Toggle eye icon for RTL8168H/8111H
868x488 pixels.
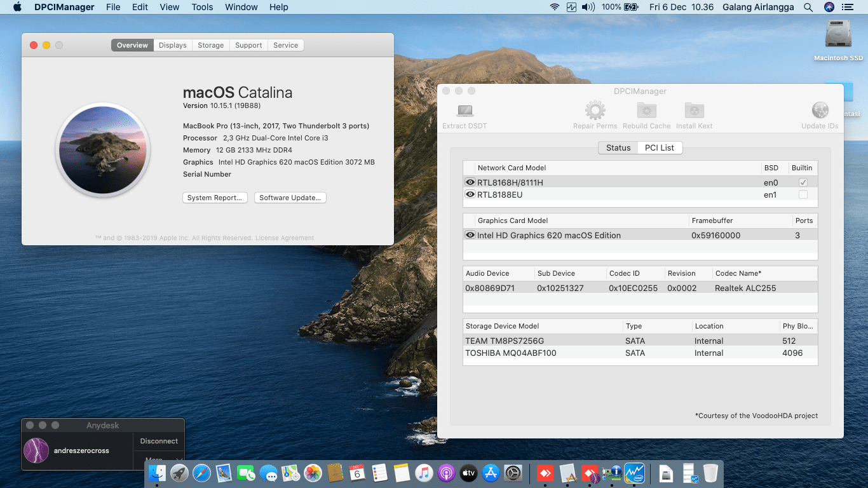pyautogui.click(x=470, y=182)
